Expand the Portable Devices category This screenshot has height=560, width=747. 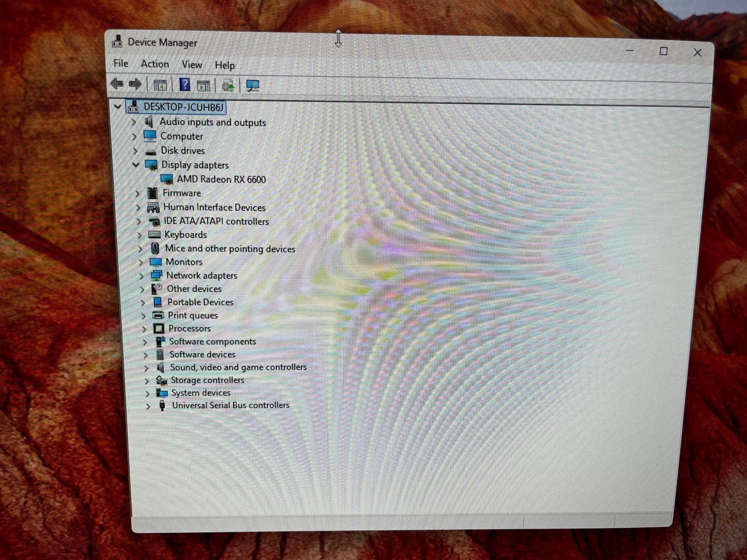(143, 302)
